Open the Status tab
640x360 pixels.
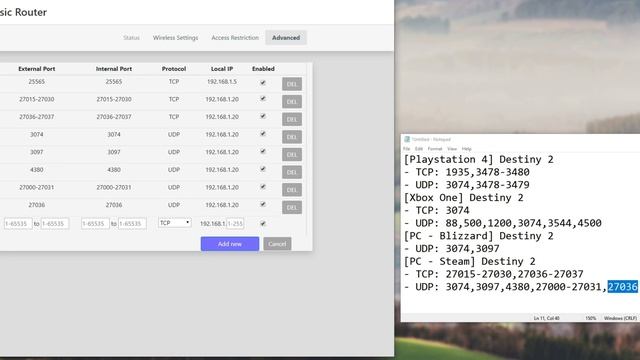131,38
